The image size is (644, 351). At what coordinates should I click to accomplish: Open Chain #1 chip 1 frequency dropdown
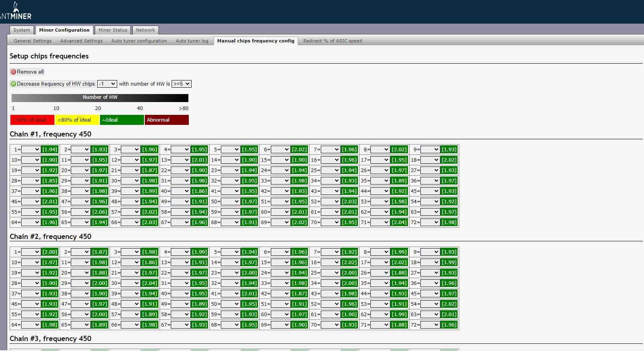pyautogui.click(x=31, y=150)
